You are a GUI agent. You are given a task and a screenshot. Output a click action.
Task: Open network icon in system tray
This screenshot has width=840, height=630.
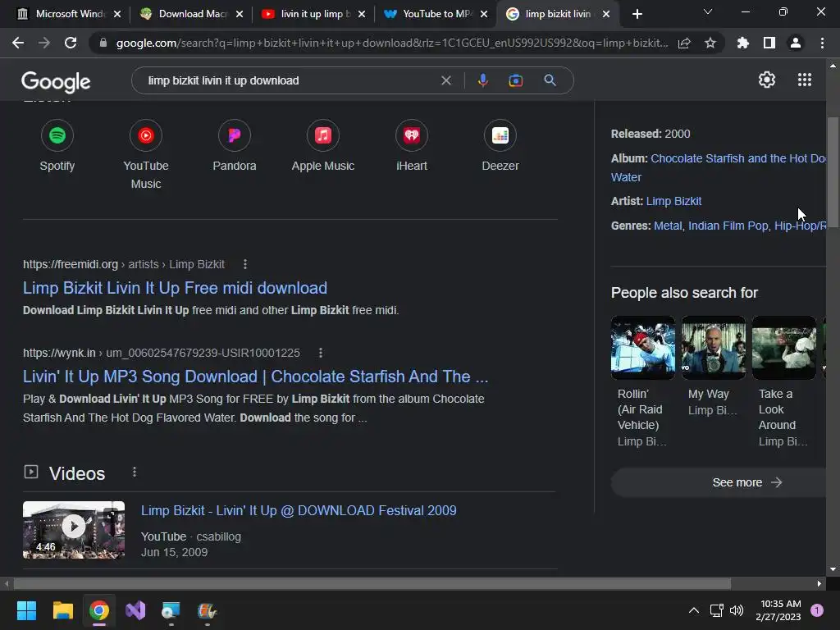(x=716, y=610)
